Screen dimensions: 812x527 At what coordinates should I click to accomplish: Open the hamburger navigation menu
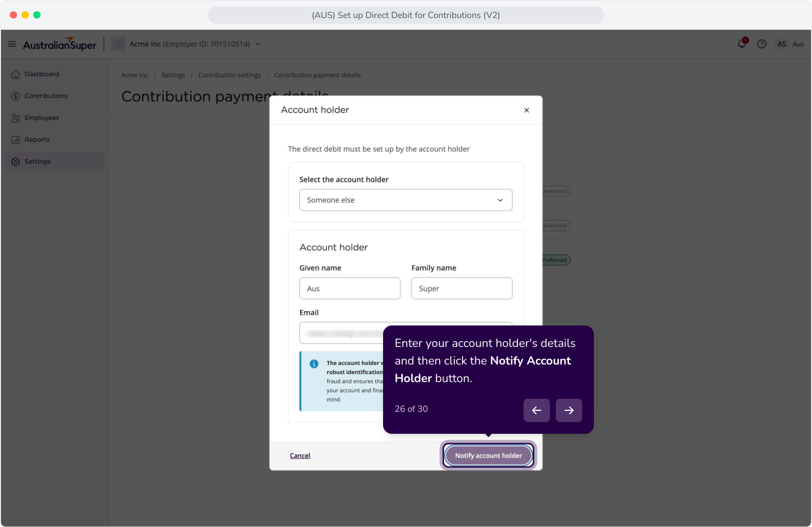tap(12, 44)
